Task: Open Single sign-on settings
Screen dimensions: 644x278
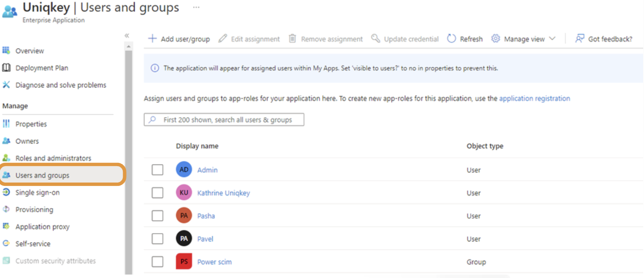Action: (38, 193)
